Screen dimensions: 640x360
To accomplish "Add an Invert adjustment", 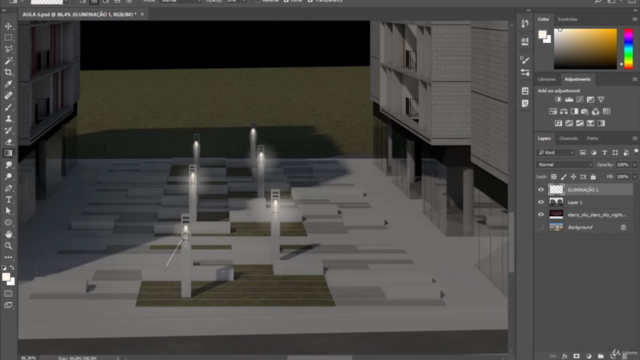I will click(x=558, y=123).
